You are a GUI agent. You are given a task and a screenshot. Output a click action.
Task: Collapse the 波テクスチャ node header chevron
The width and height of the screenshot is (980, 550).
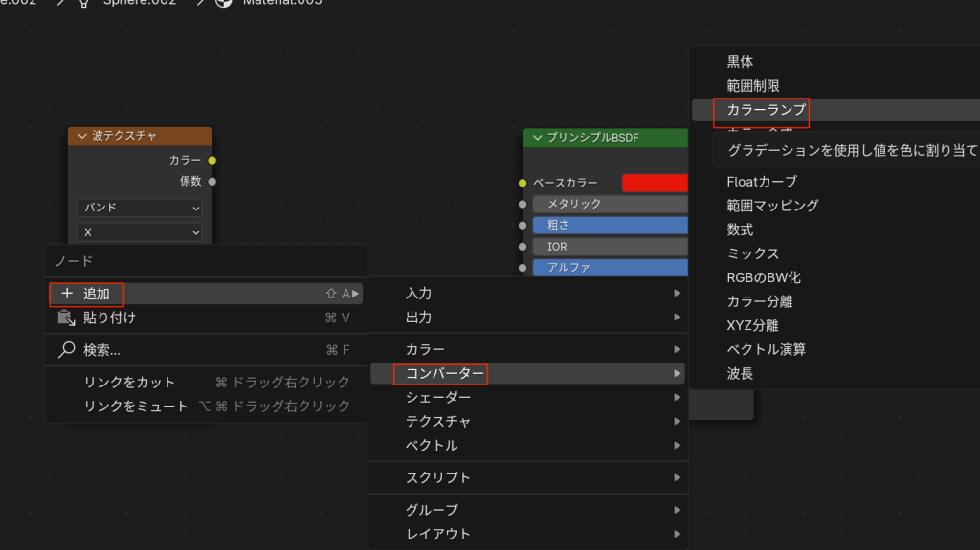click(x=82, y=137)
